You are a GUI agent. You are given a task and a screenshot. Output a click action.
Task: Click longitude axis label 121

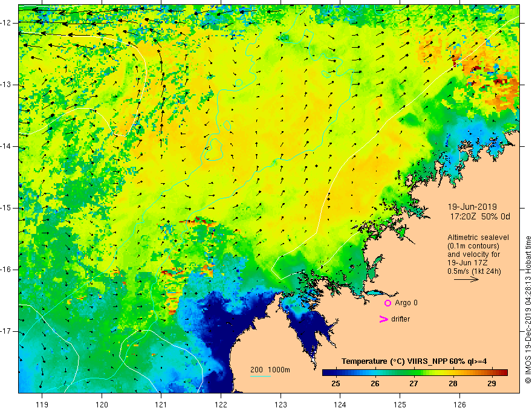tap(161, 404)
